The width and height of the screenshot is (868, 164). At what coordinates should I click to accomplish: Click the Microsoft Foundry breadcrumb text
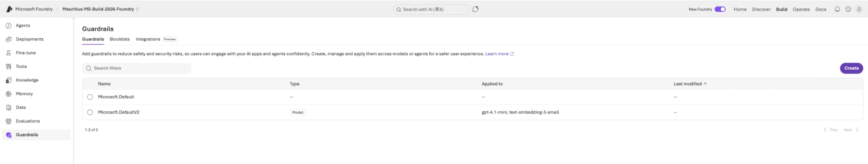(x=34, y=9)
